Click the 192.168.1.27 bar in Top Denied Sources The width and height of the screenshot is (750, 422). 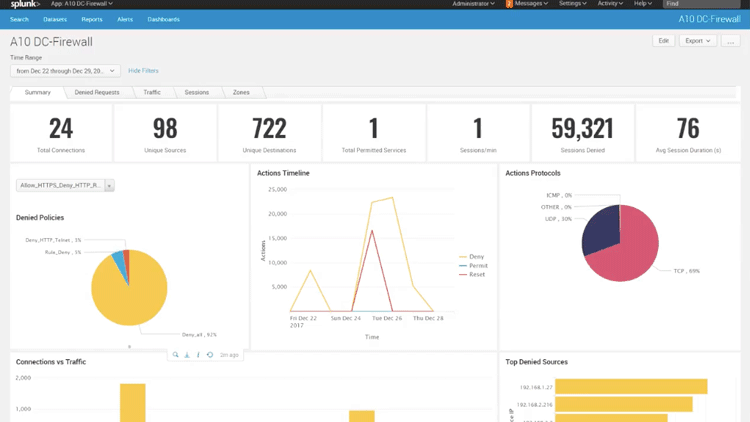point(631,387)
